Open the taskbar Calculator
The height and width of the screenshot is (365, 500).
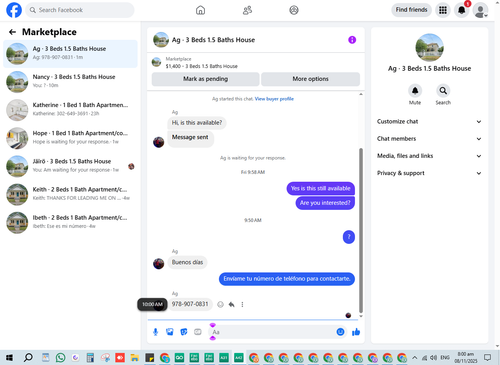tap(90, 358)
